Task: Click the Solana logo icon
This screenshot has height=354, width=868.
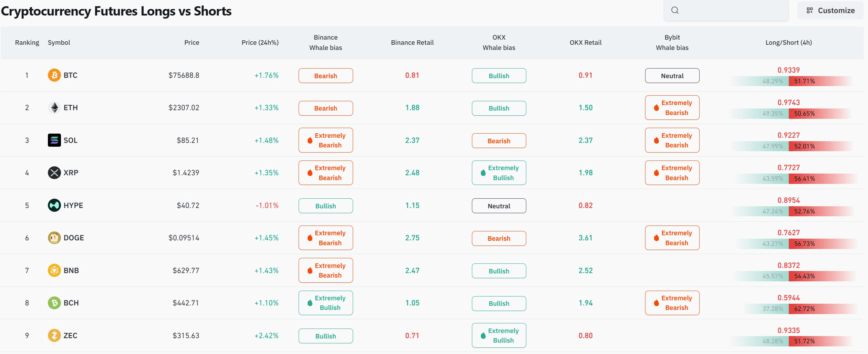Action: tap(54, 140)
